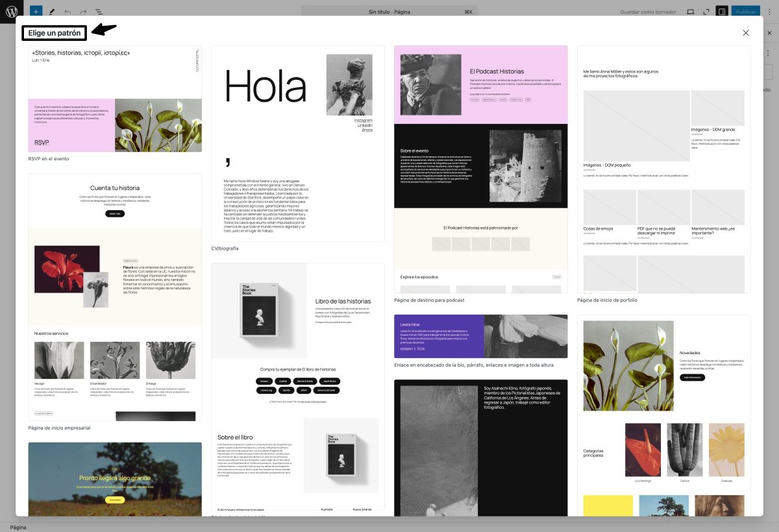This screenshot has height=532, width=779.
Task: Choose the CV/biografía Hola pattern
Action: [298, 143]
